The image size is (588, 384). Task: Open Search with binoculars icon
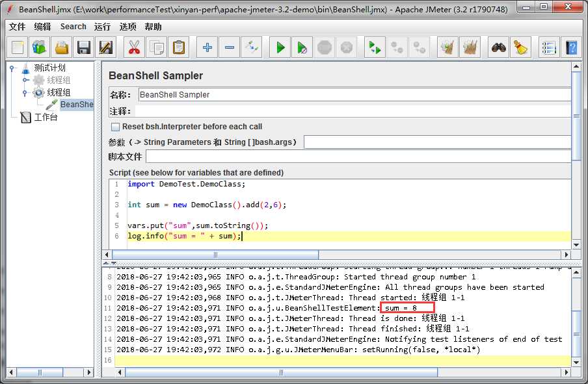(x=498, y=47)
